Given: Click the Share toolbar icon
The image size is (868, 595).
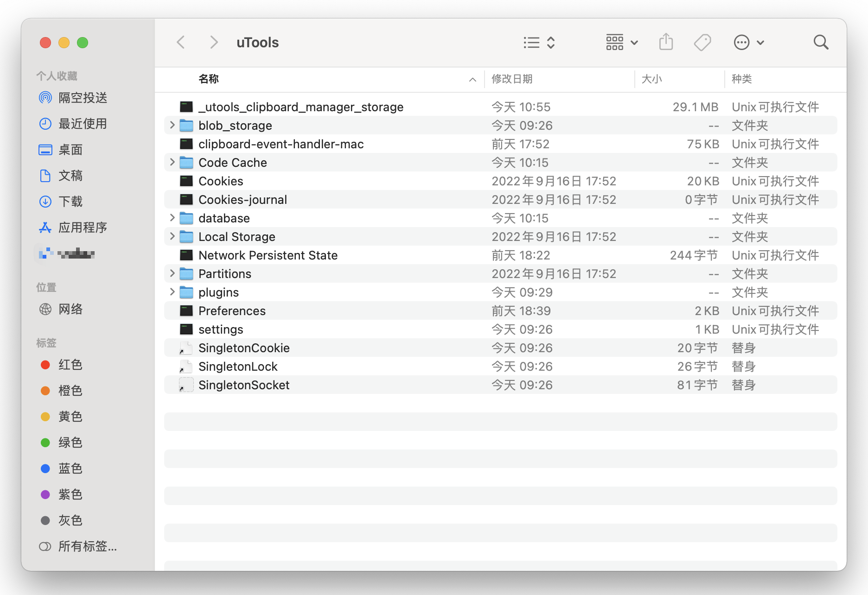Looking at the screenshot, I should click(666, 42).
